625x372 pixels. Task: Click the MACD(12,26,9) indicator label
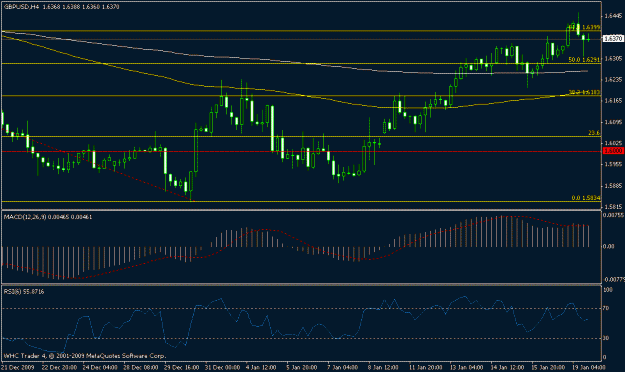point(48,217)
